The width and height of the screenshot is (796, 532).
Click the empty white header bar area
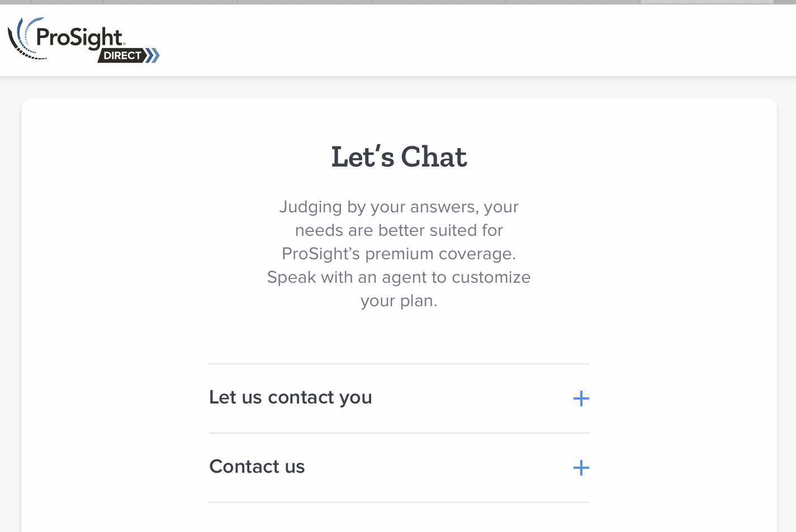point(447,40)
